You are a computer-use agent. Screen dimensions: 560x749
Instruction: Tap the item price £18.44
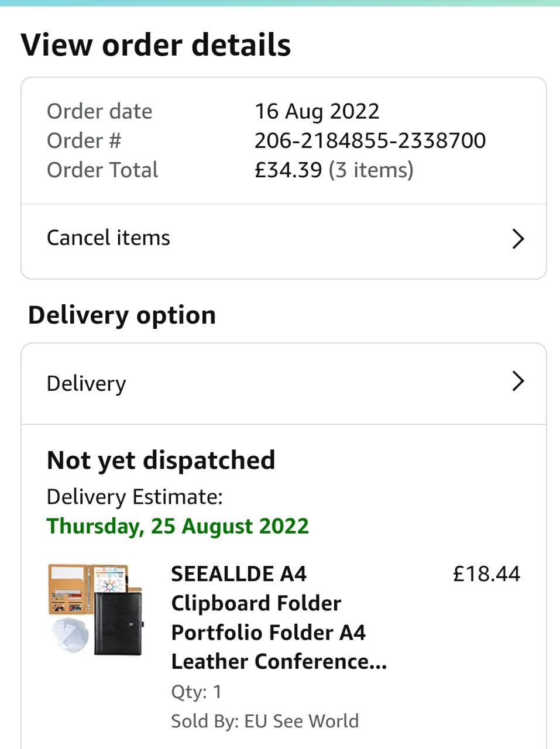(486, 573)
